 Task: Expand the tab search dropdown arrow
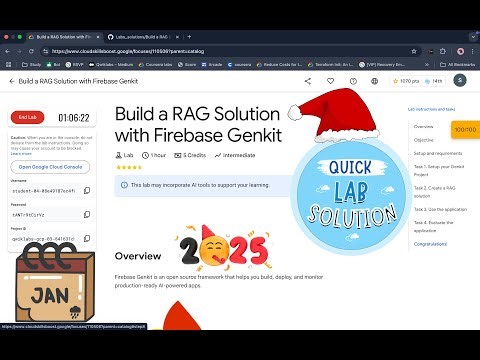[473, 37]
